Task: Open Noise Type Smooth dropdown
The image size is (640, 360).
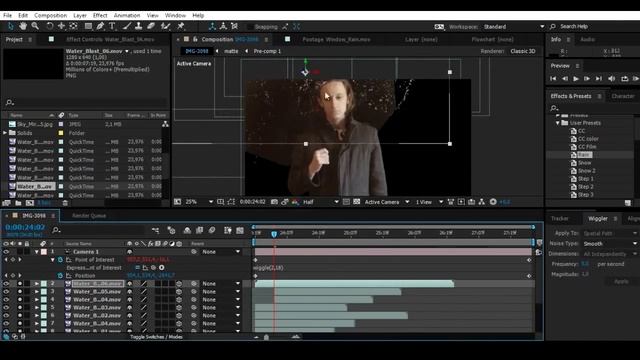Action: point(610,244)
